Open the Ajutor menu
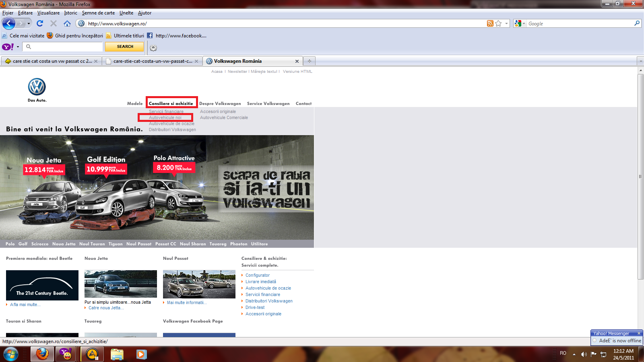 point(144,13)
